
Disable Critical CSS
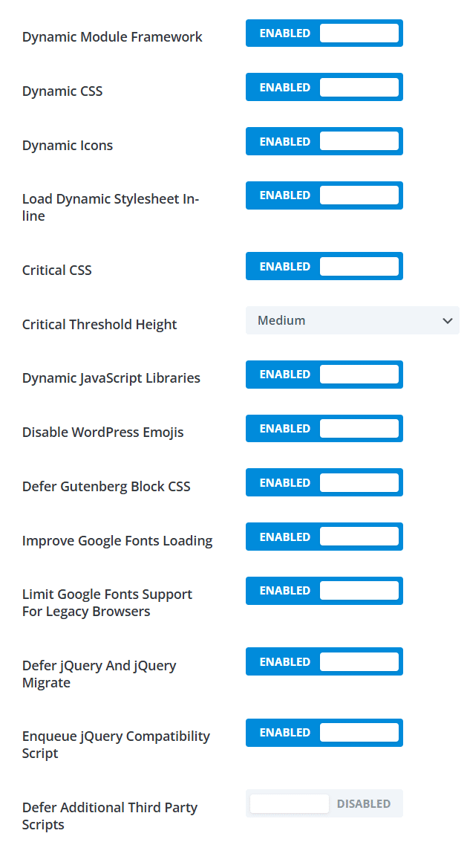324,266
